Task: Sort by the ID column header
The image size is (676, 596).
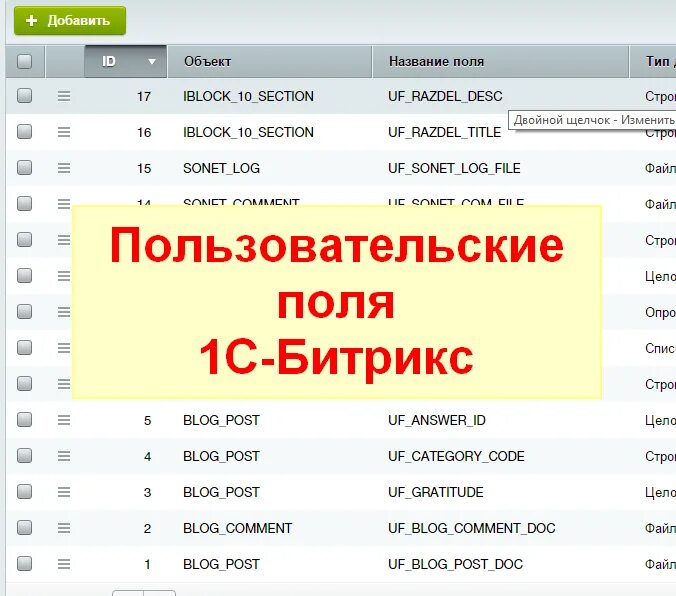Action: click(x=125, y=61)
